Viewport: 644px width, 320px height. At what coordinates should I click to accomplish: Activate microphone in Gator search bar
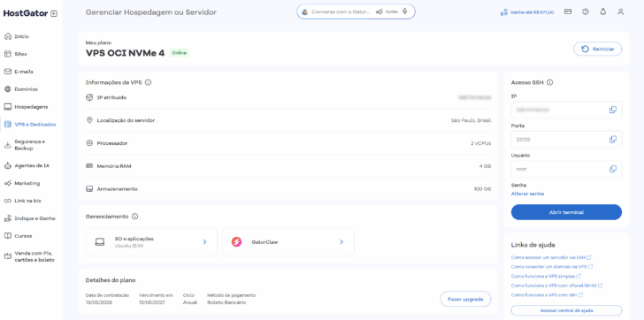point(405,11)
